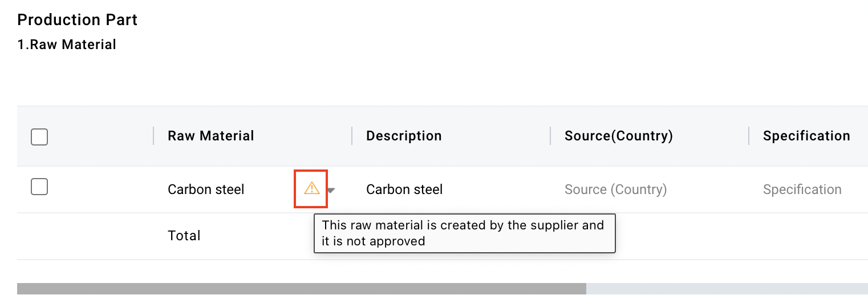
Task: Focus the Source (Country) input field
Action: tap(615, 189)
